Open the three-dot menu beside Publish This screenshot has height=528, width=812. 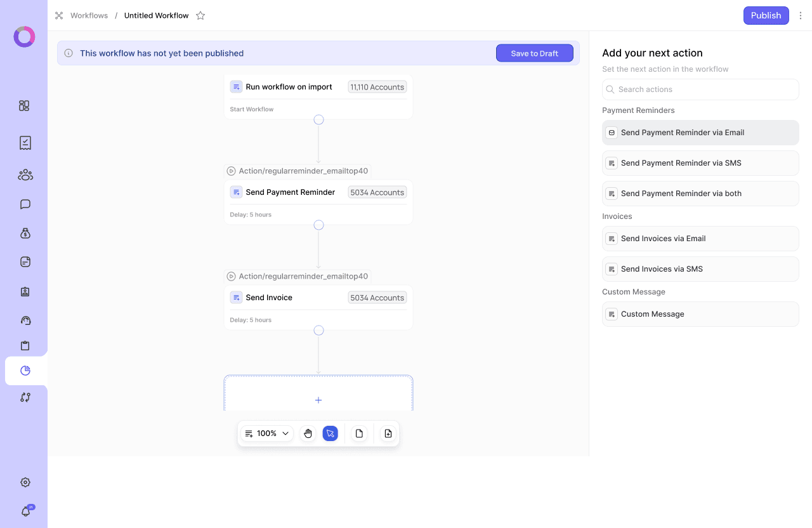coord(801,15)
